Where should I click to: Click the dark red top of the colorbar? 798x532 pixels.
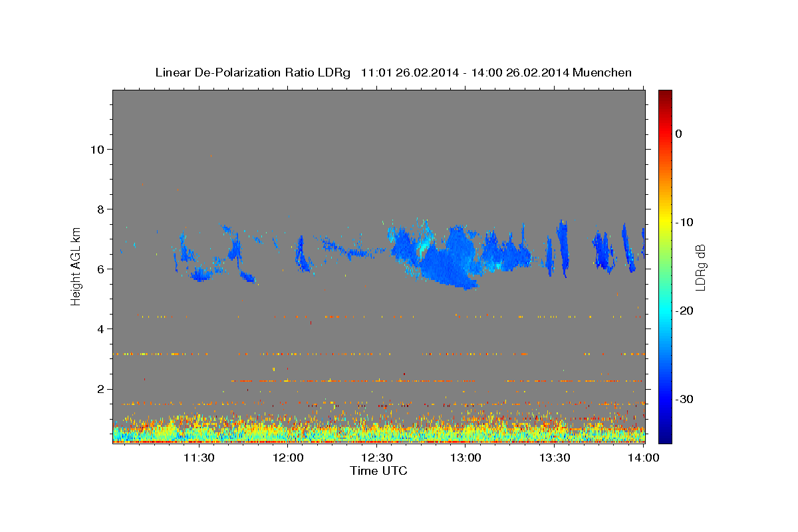pyautogui.click(x=665, y=94)
